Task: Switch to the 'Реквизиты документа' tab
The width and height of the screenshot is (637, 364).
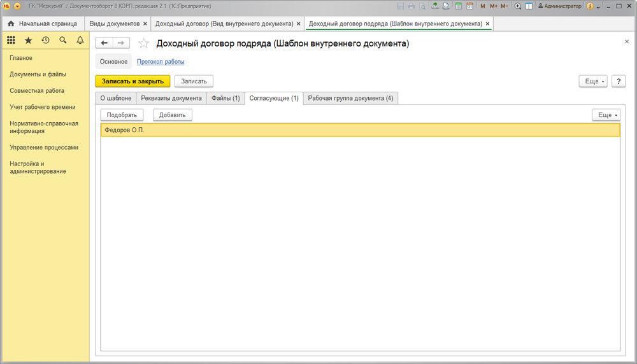Action: [x=171, y=98]
